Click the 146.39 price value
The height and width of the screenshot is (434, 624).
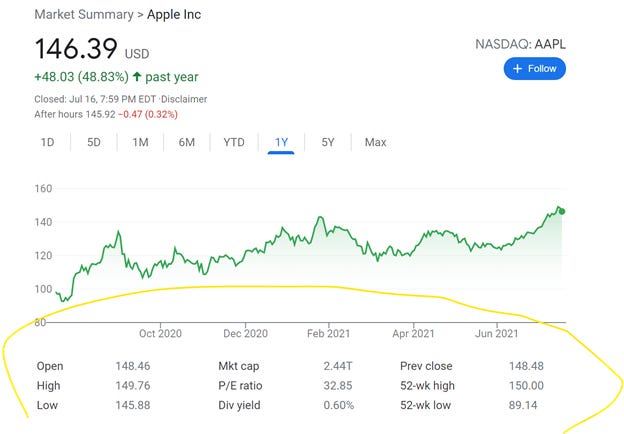point(76,49)
